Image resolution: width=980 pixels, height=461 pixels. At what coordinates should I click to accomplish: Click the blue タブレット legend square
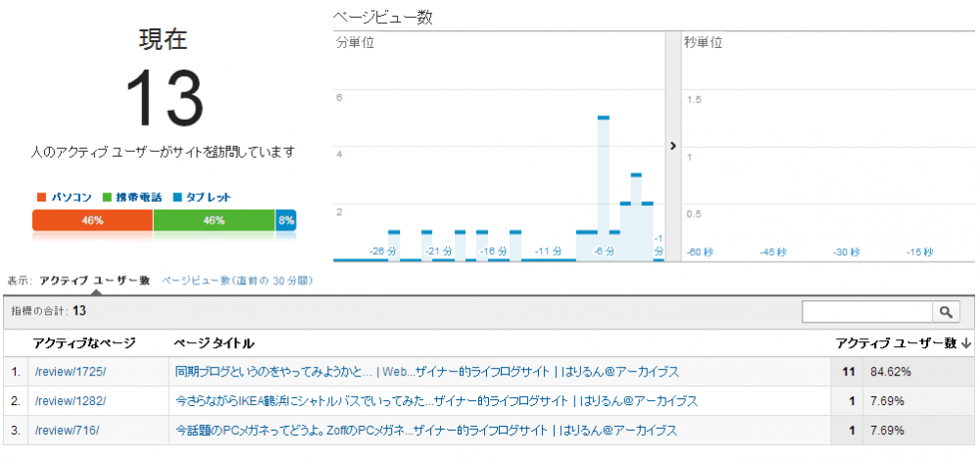(x=177, y=197)
